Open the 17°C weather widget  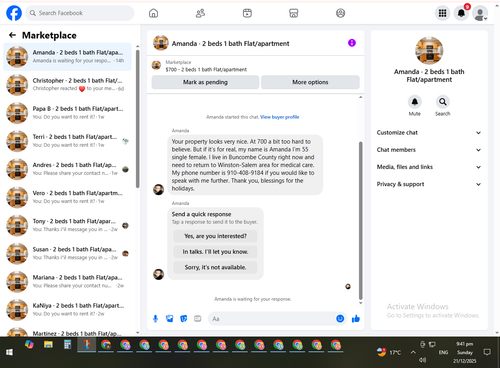coord(389,352)
